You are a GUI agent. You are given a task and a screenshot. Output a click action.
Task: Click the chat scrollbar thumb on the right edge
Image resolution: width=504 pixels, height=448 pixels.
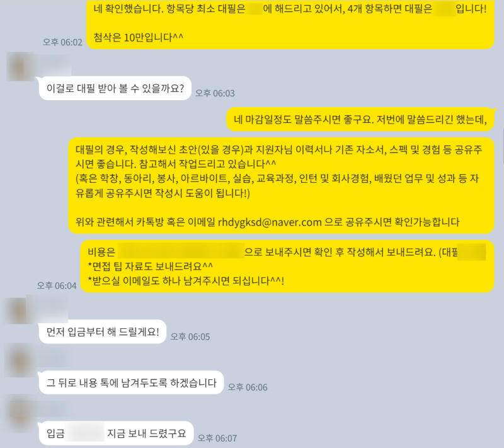(x=503, y=146)
